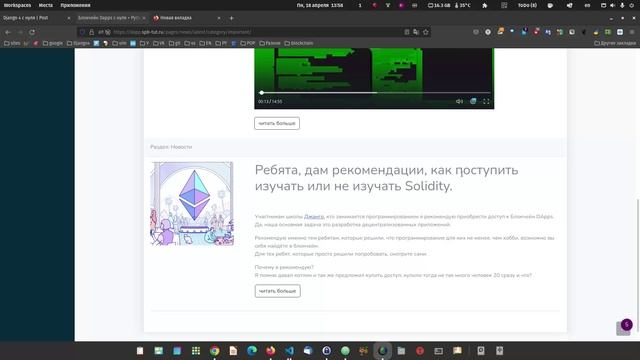Click the 16.3 GB memory indicator
This screenshot has height=360, width=640.
coord(439,5)
